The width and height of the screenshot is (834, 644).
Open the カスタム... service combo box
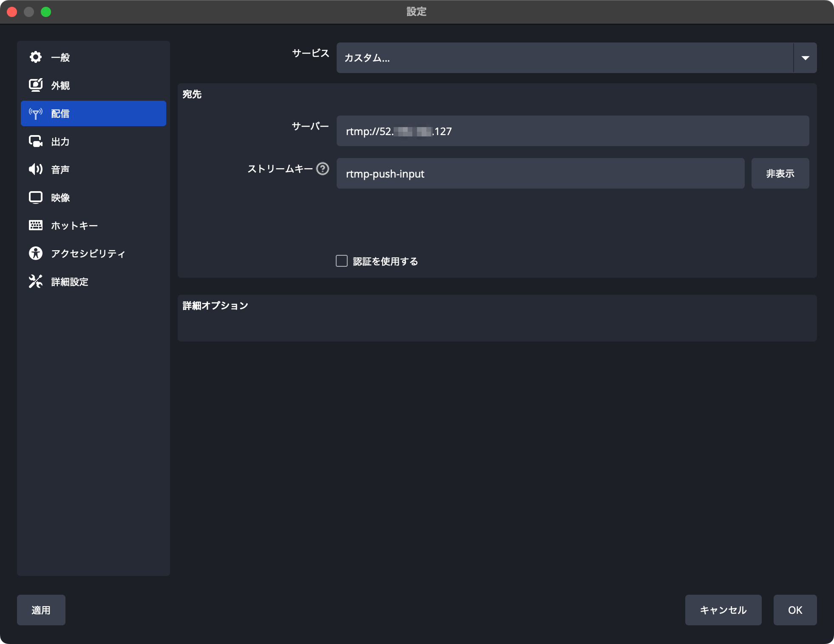(565, 58)
